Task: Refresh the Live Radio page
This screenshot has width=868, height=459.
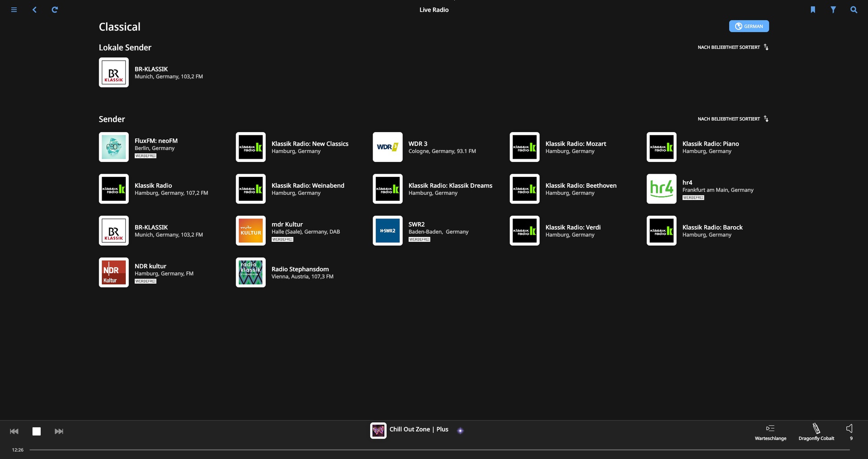Action: 55,9
